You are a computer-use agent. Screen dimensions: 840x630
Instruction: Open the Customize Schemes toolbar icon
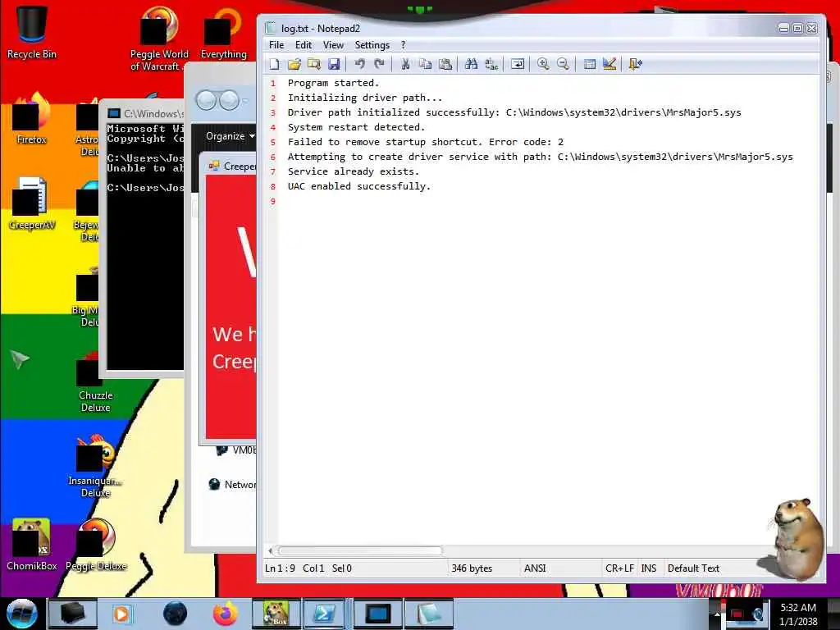click(609, 64)
